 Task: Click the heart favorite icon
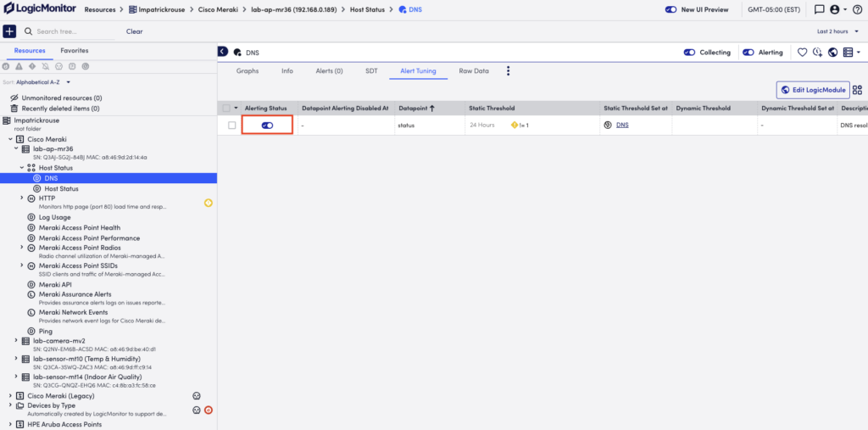click(802, 53)
